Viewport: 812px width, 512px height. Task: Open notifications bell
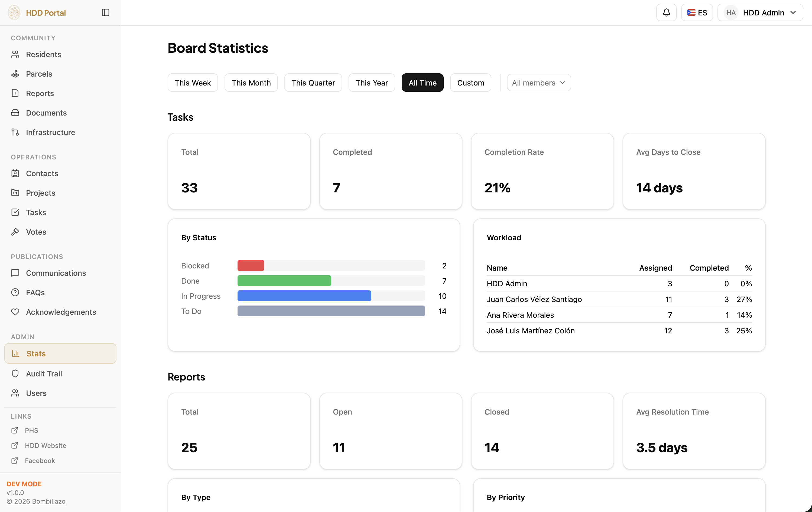pyautogui.click(x=666, y=13)
